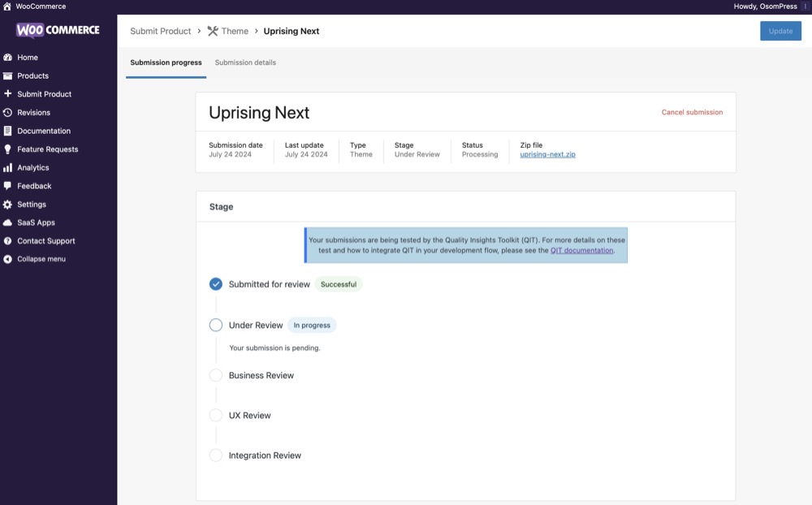The image size is (812, 505).
Task: Click 'Your submission is pending.' text
Action: [274, 348]
